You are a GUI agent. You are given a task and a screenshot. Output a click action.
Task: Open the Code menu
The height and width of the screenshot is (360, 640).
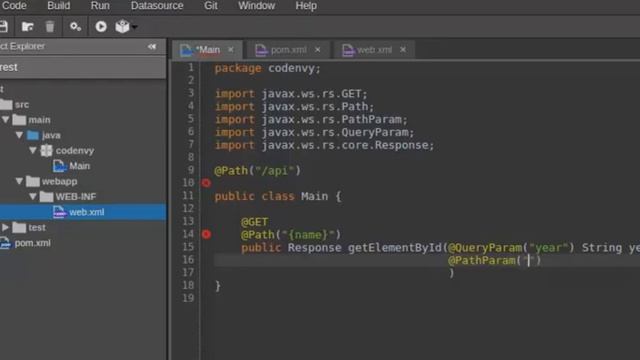tap(14, 6)
